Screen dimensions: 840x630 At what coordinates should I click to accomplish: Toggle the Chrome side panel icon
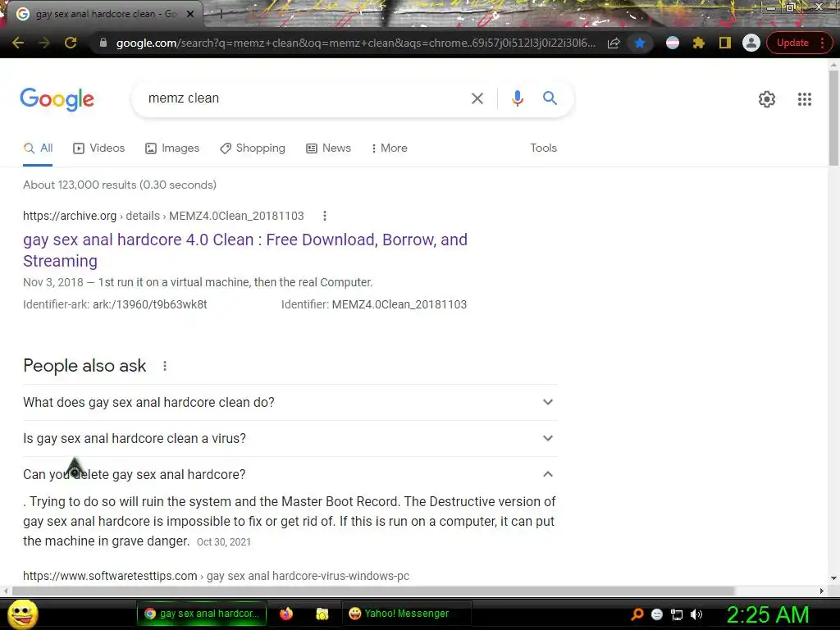(725, 43)
